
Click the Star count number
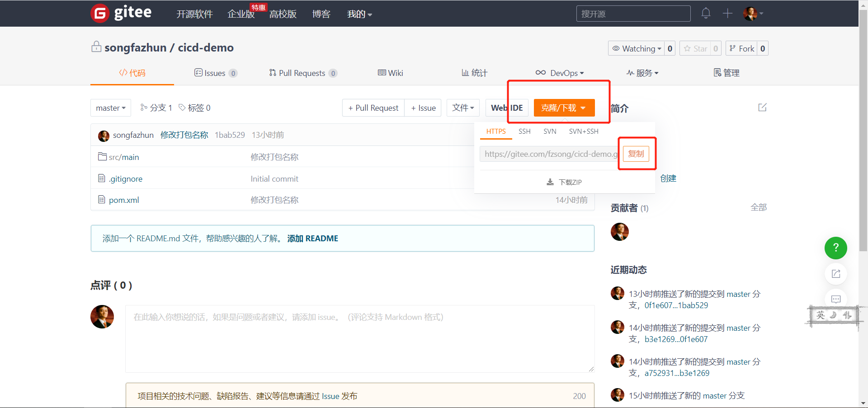pyautogui.click(x=716, y=48)
